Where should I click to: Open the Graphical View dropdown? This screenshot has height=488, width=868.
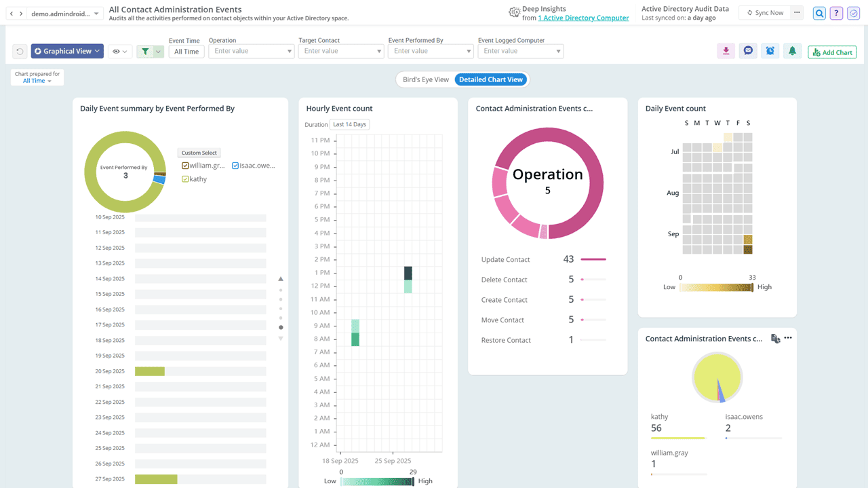[x=67, y=51]
